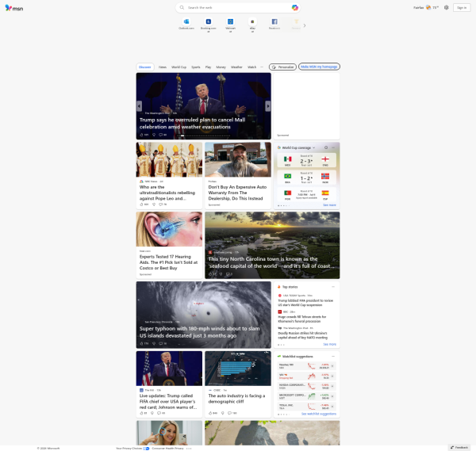Image resolution: width=476 pixels, height=451 pixels.
Task: Open the Copilot icon in the search bar
Action: coord(294,8)
